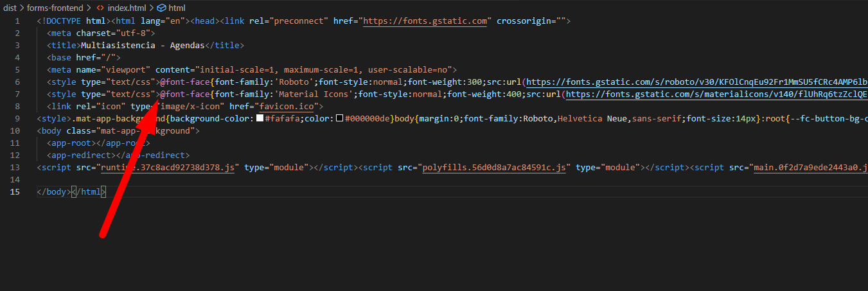This screenshot has height=291, width=868.
Task: Open the index.html breadcrumb item
Action: pyautogui.click(x=126, y=8)
